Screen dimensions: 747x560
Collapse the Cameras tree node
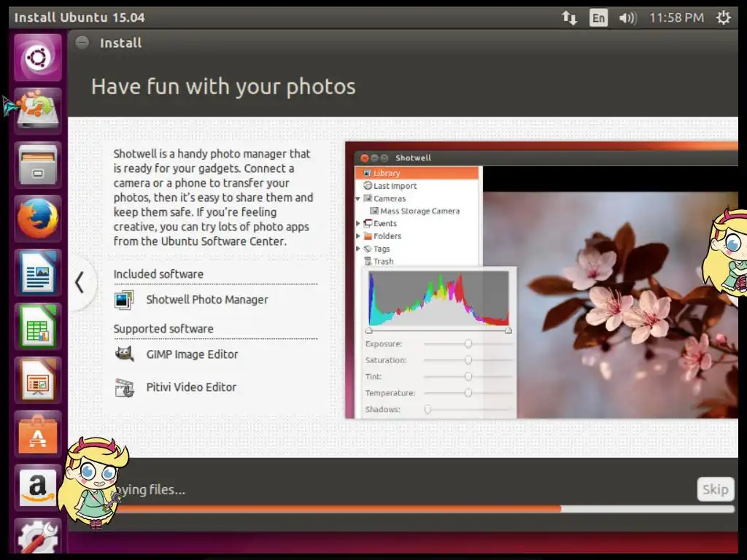point(357,198)
